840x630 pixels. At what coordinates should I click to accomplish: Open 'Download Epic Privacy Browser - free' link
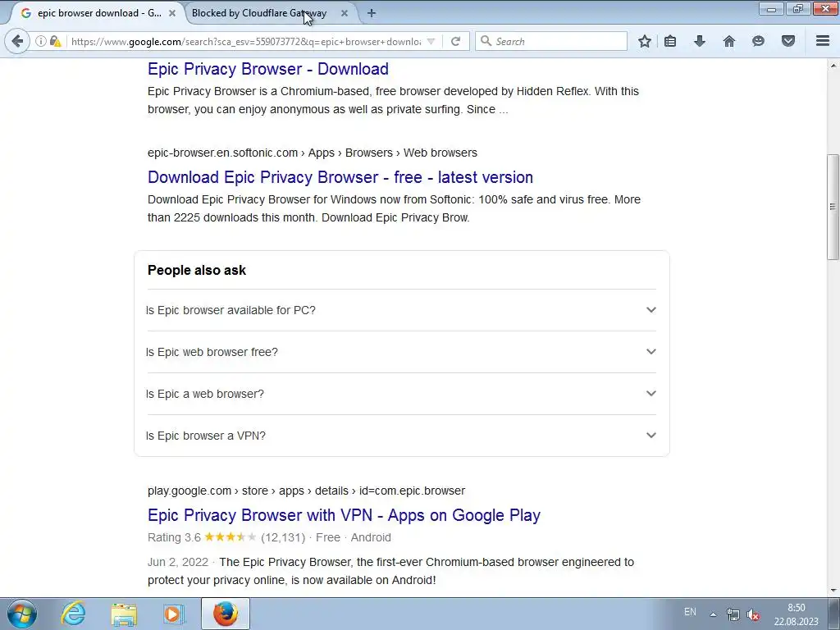click(340, 177)
